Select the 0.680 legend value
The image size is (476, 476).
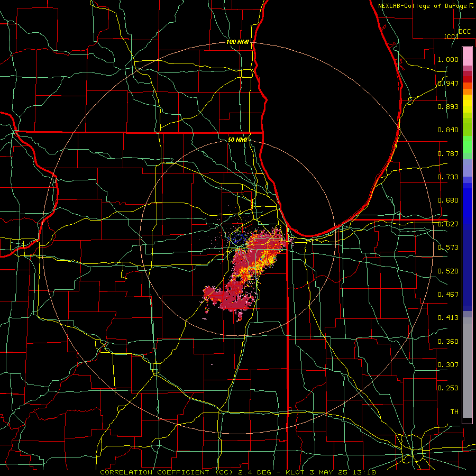(x=448, y=200)
